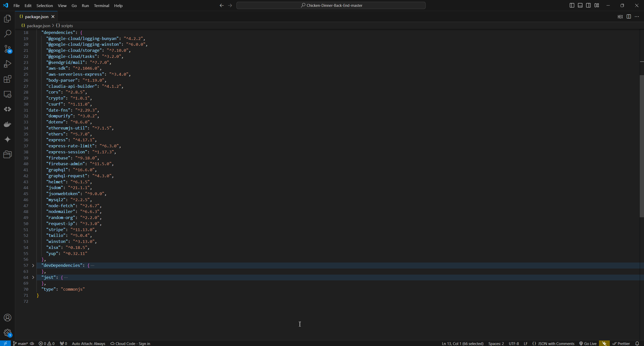
Task: Click the Chicken-Dinner-Back-End-master search box
Action: (331, 5)
